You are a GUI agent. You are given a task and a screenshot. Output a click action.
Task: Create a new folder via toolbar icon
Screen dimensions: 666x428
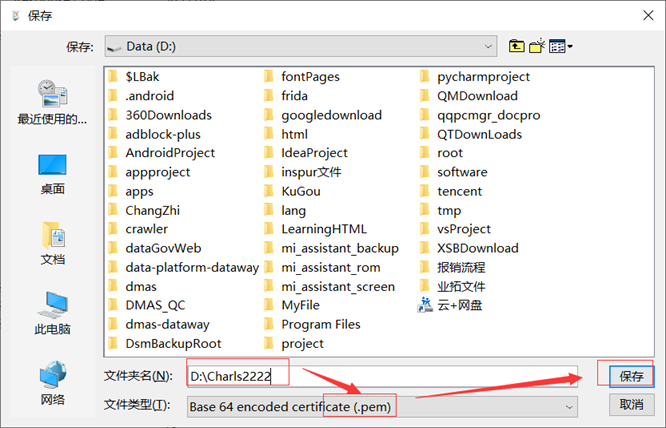[x=537, y=46]
